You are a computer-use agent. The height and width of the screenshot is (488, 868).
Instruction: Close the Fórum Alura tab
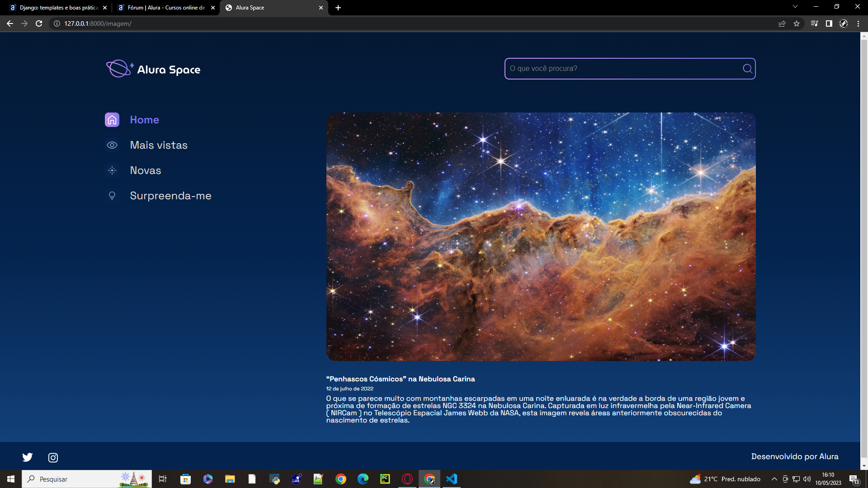point(213,8)
